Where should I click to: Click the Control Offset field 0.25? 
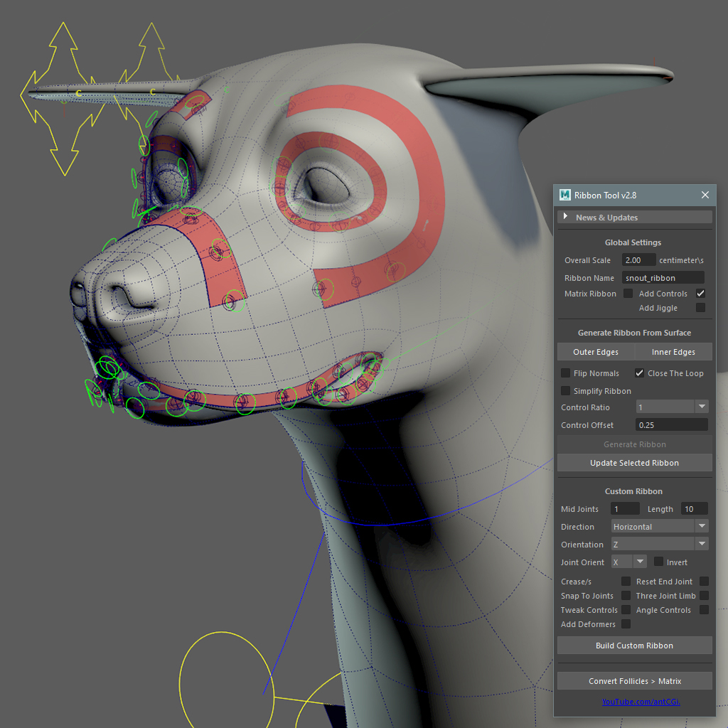coord(671,425)
